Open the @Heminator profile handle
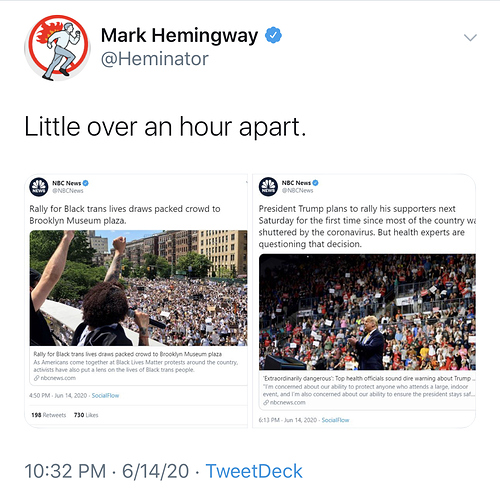This screenshot has height=499, width=500. click(155, 59)
